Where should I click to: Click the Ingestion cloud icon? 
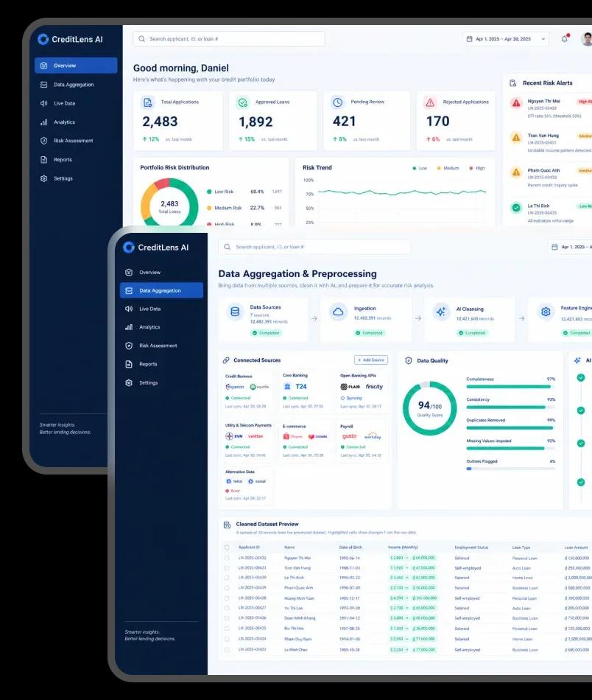(338, 312)
